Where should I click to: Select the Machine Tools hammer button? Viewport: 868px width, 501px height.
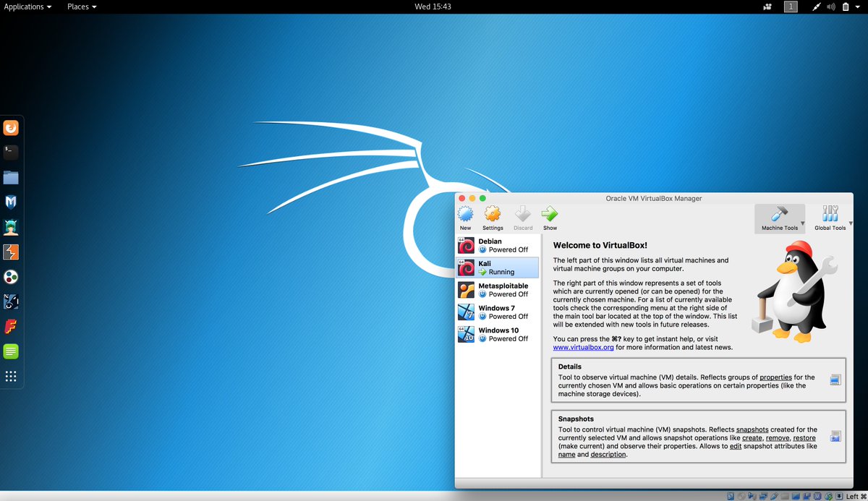pos(779,218)
